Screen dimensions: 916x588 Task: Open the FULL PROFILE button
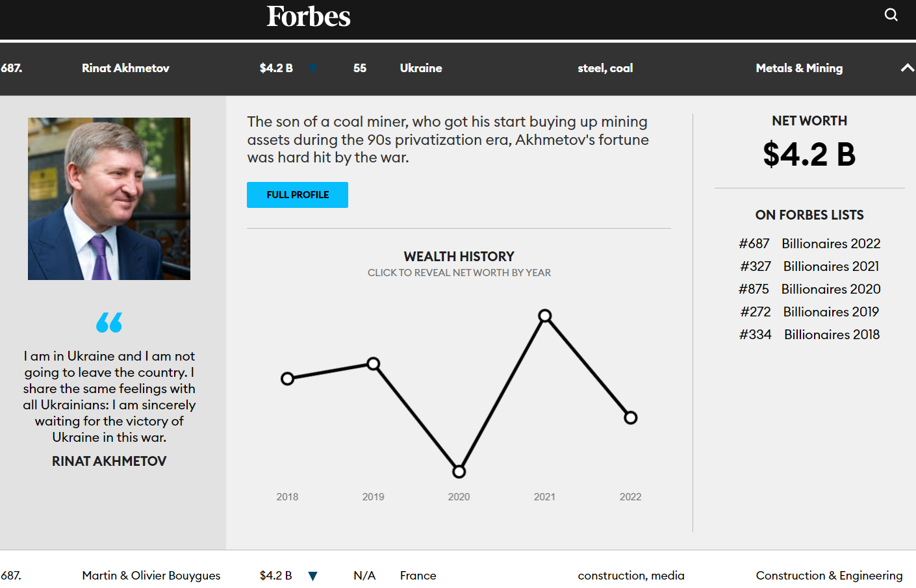[x=298, y=195]
